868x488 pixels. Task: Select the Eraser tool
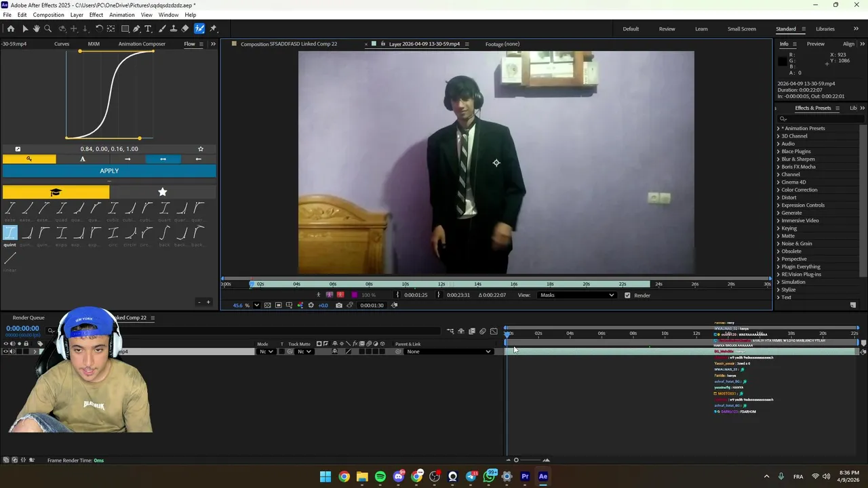pyautogui.click(x=185, y=28)
